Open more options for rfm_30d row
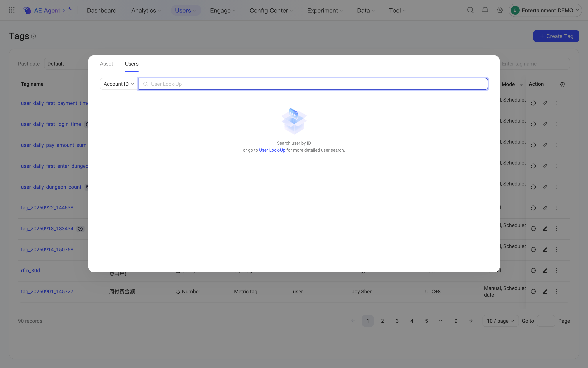 click(x=557, y=270)
